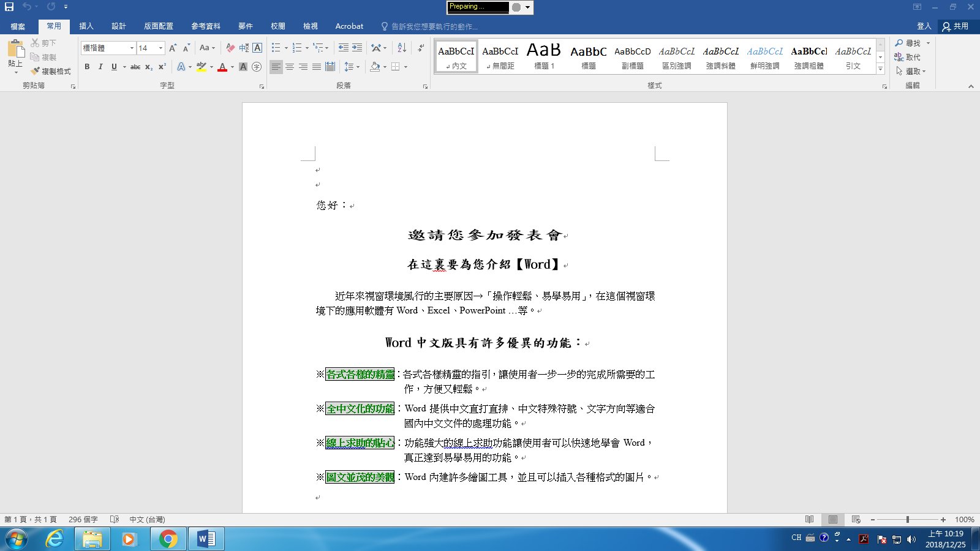Show or hide paragraph marks
This screenshot has height=551, width=980.
tap(421, 48)
